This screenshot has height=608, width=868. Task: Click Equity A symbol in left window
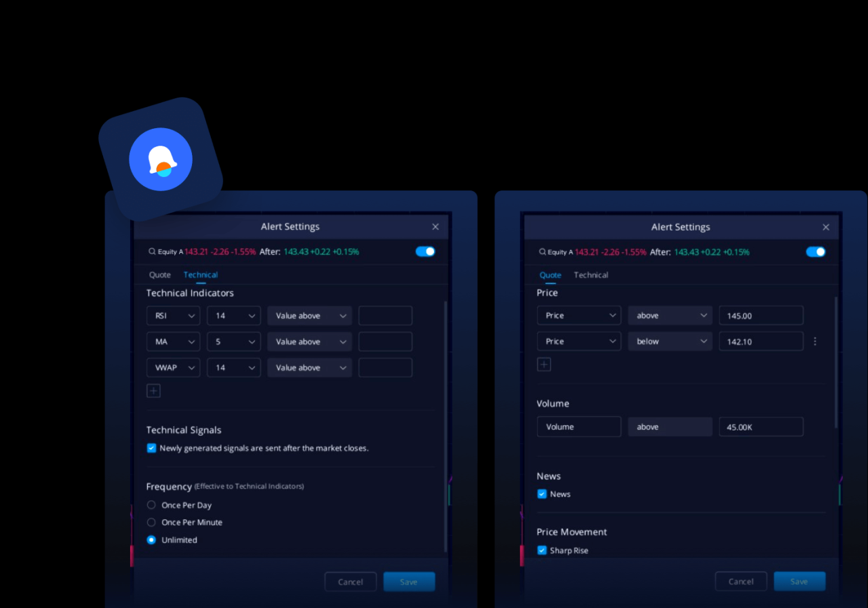[x=171, y=252]
